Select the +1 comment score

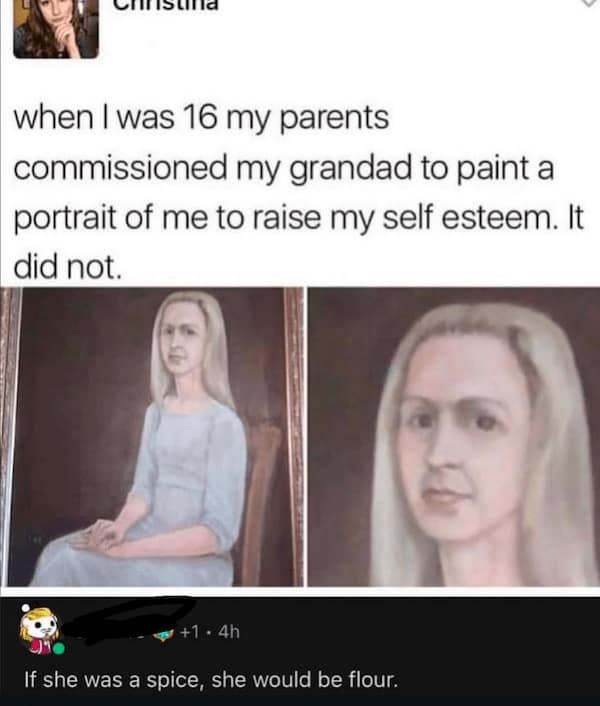[x=189, y=632]
